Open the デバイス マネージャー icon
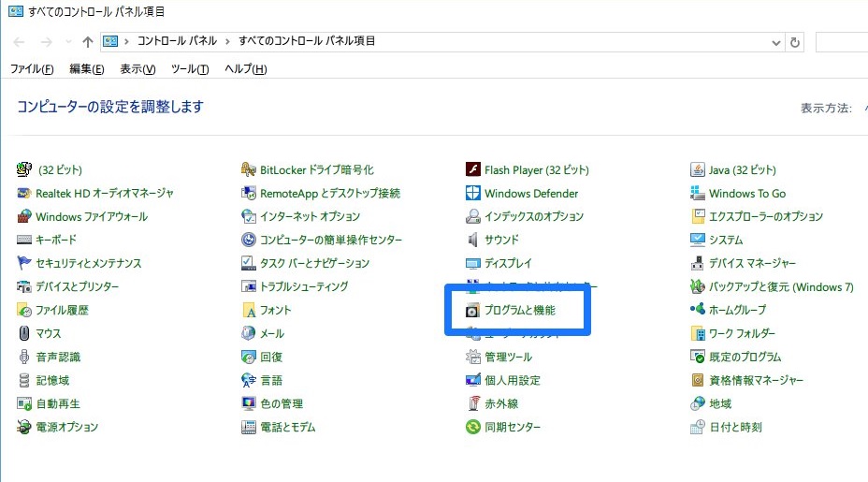Viewport: 868px width, 482px height. click(698, 263)
